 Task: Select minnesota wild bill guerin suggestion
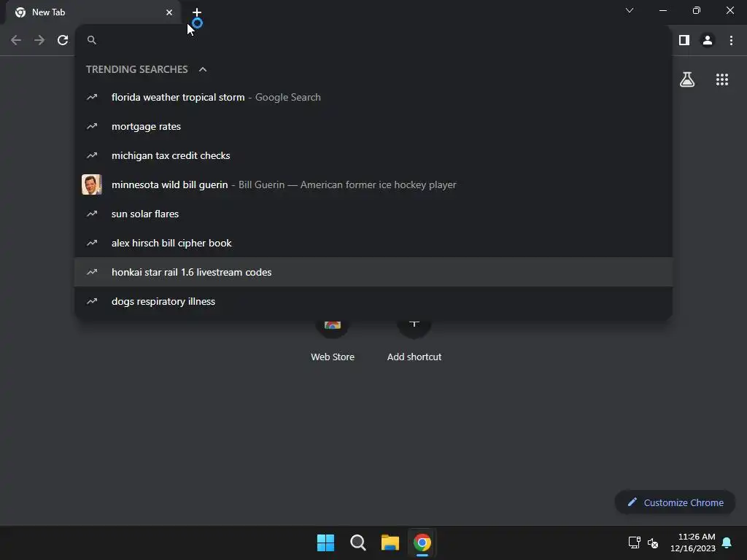pos(373,184)
